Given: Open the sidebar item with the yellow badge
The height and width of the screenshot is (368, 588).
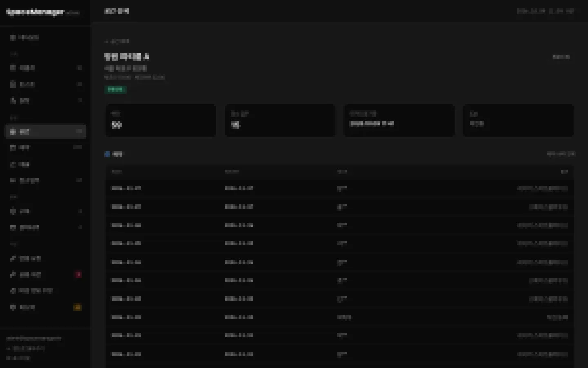Looking at the screenshot, I should coord(45,307).
